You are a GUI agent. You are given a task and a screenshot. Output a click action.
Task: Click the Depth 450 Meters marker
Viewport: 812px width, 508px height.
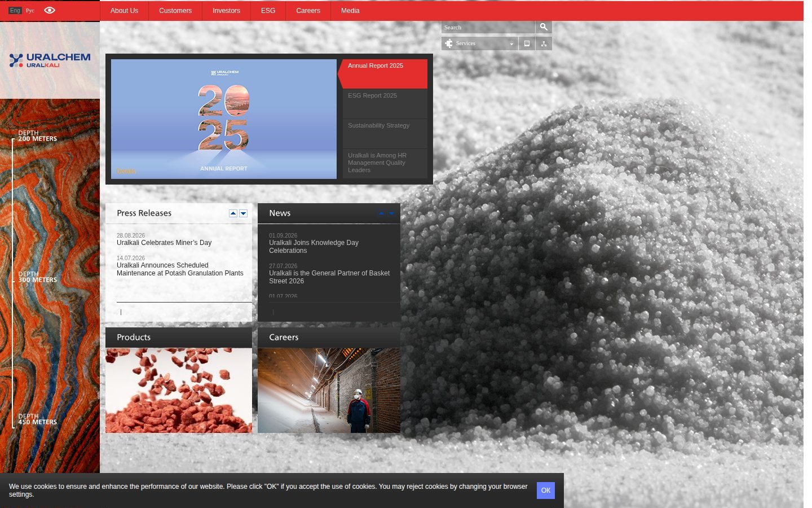37,419
